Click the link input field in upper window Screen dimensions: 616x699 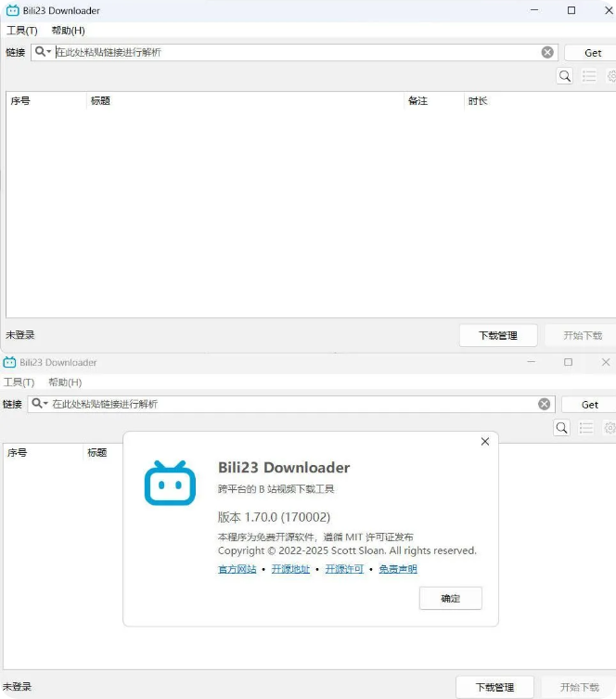click(296, 52)
